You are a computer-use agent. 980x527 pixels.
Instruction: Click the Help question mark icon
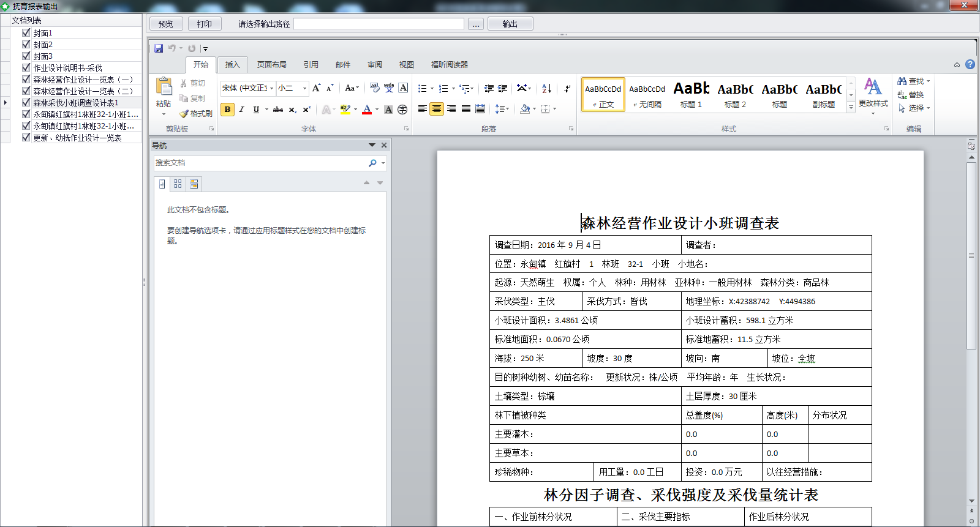click(970, 64)
